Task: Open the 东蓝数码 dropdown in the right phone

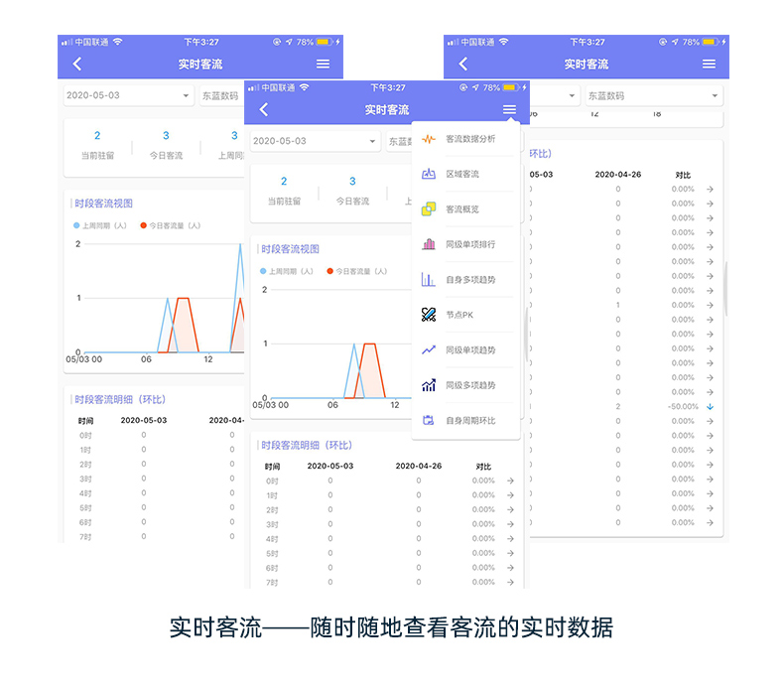Action: tap(654, 95)
